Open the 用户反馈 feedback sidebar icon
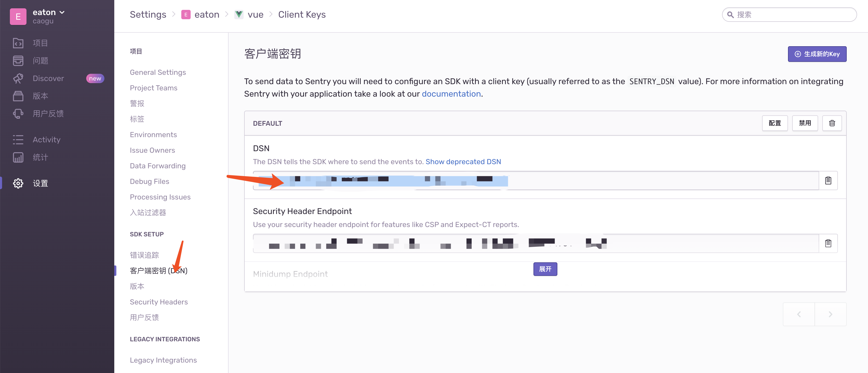The height and width of the screenshot is (373, 868). click(18, 114)
